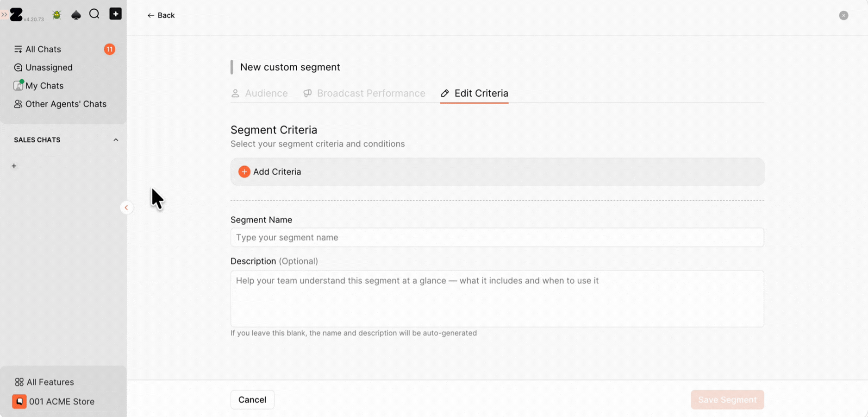Collapse the SALES CHATS section
868x417 pixels.
click(116, 140)
